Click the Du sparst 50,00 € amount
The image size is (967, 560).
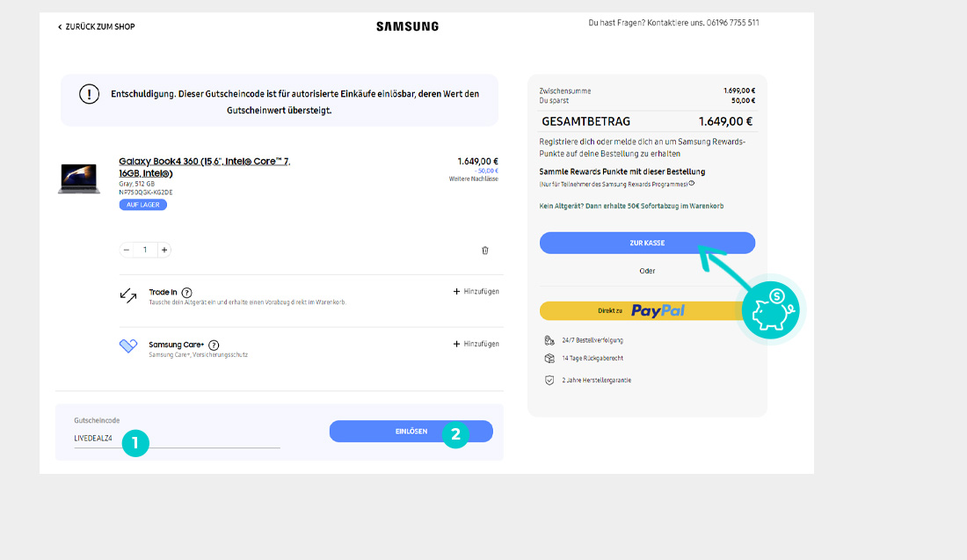743,100
